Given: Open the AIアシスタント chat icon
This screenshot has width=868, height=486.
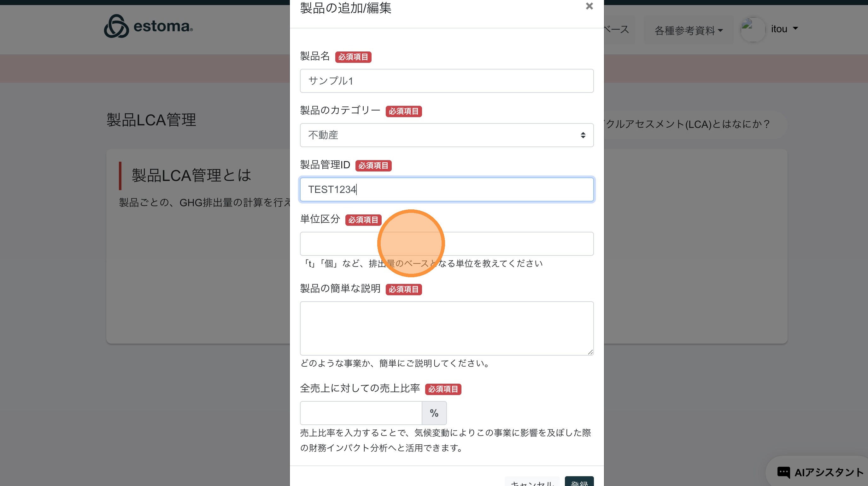Looking at the screenshot, I should [x=783, y=472].
